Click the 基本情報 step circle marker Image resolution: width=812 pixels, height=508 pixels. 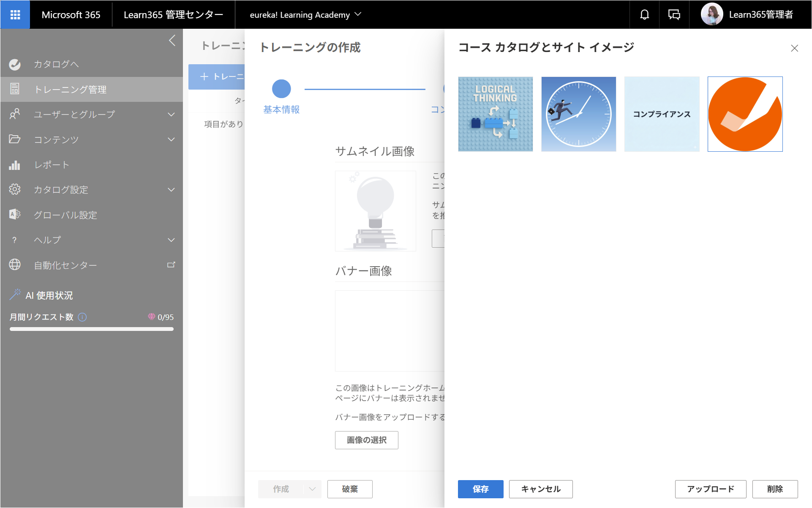click(281, 89)
